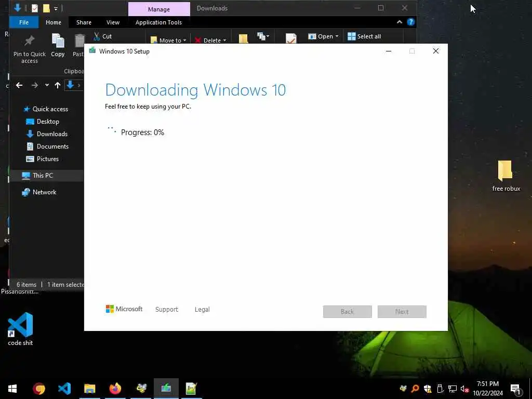Click the Windows 10 Setup taskbar icon
This screenshot has height=399, width=532.
click(166, 389)
